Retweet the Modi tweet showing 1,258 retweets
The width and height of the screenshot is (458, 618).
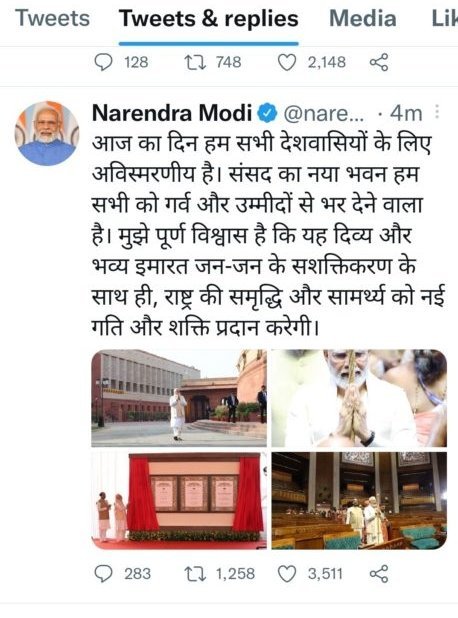click(195, 573)
